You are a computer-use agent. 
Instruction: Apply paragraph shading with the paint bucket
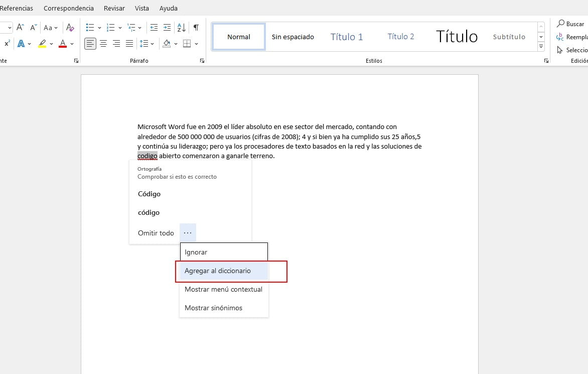(167, 44)
